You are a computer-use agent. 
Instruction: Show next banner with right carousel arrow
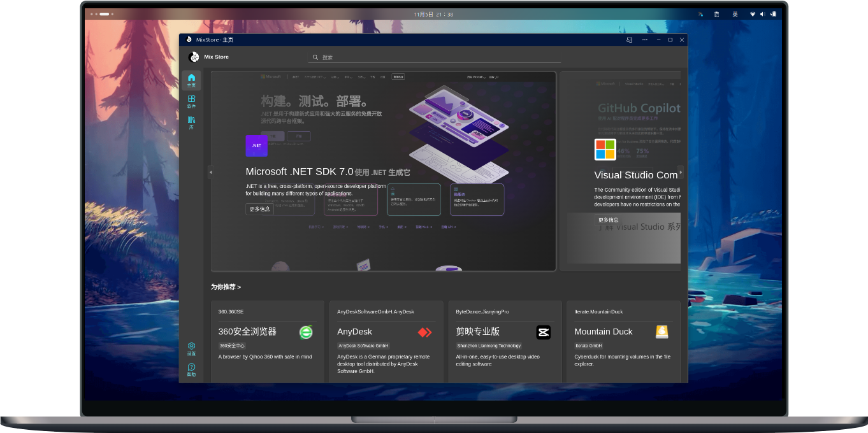[680, 172]
